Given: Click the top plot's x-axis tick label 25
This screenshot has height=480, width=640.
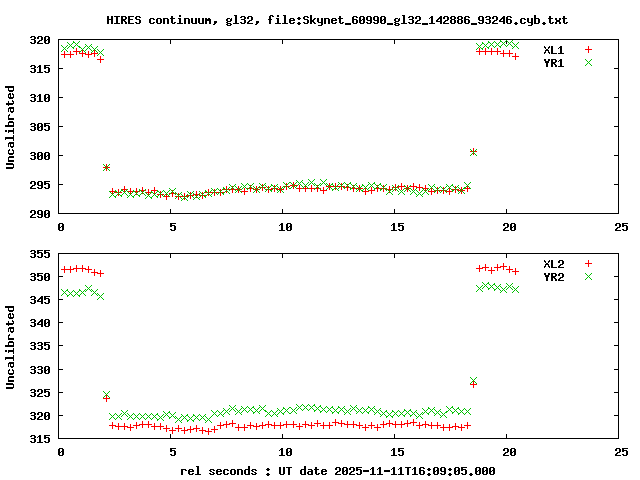Looking at the screenshot, I should click(621, 227).
